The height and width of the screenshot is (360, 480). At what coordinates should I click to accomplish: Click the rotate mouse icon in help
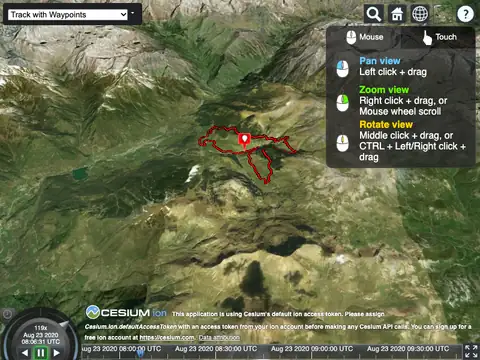tap(343, 143)
